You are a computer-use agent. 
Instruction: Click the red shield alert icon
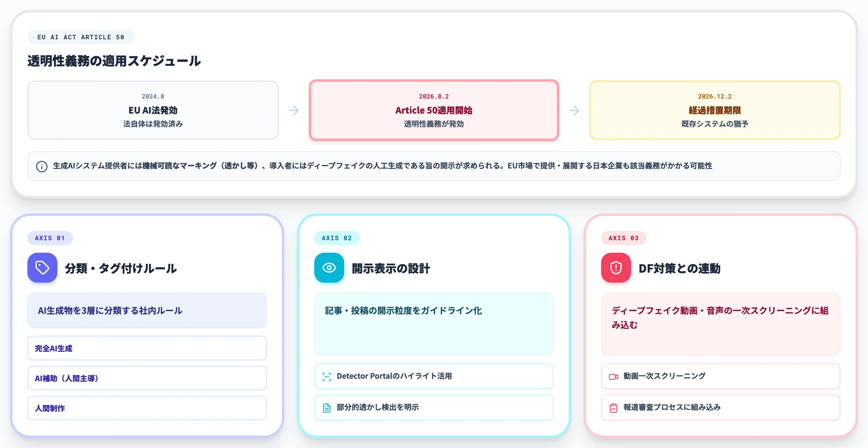(616, 268)
